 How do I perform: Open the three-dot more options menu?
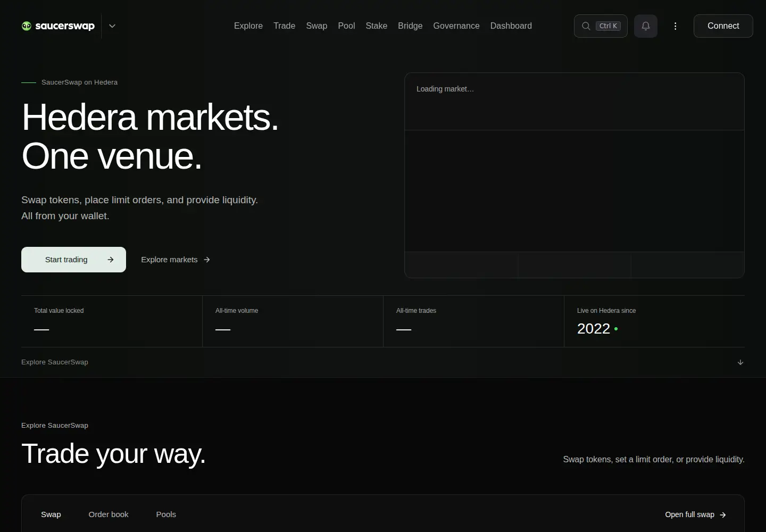676,26
